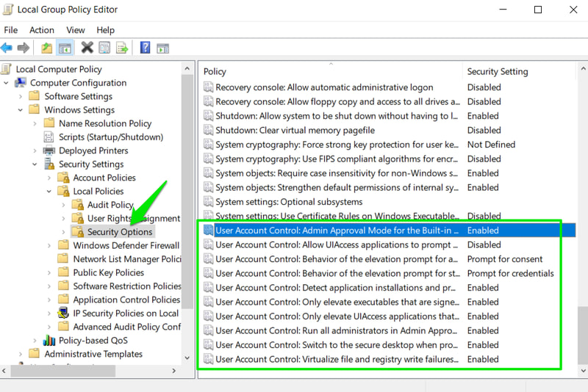Viewport: 588px width, 392px height.
Task: Open the File menu
Action: [x=10, y=30]
